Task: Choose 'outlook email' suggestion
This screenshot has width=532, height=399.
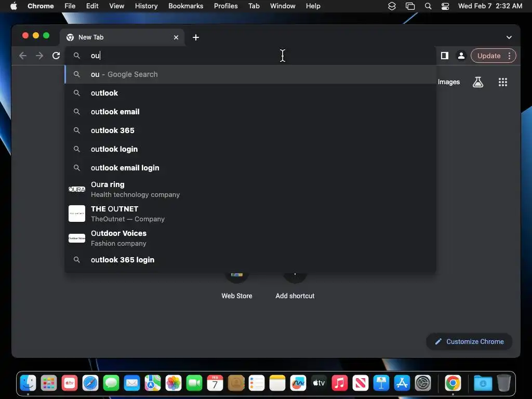Action: 250,112
